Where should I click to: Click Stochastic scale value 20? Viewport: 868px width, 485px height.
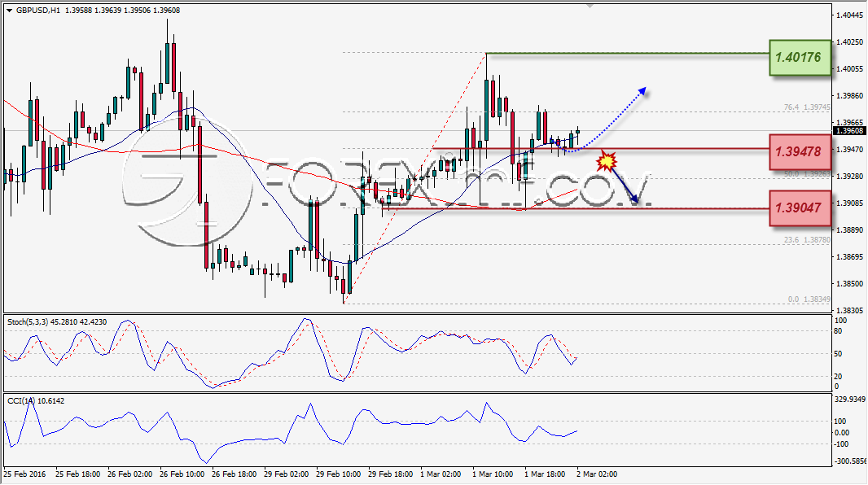point(838,377)
